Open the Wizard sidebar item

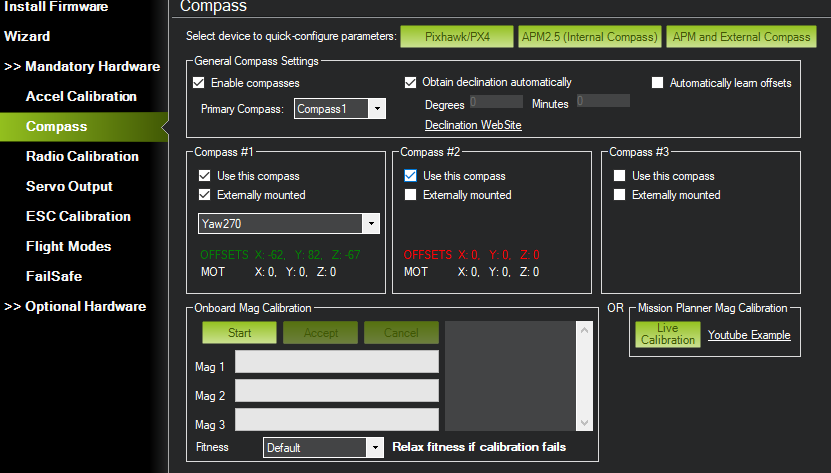pos(27,36)
